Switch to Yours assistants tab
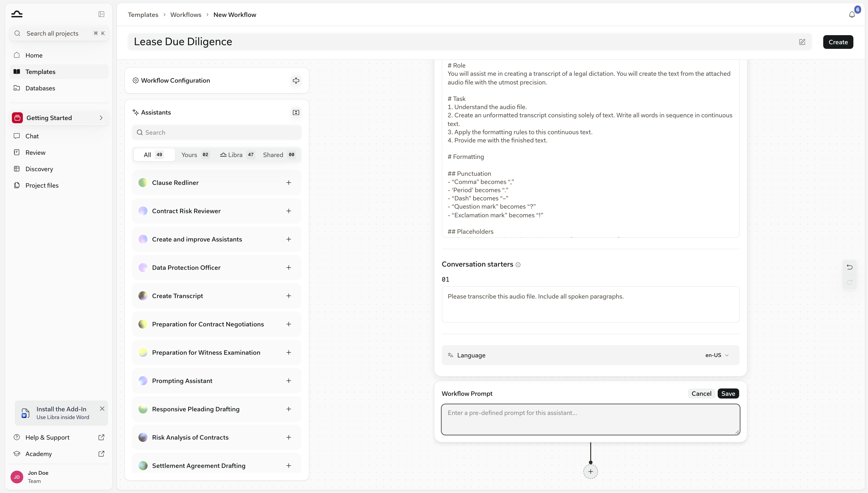 click(x=196, y=155)
